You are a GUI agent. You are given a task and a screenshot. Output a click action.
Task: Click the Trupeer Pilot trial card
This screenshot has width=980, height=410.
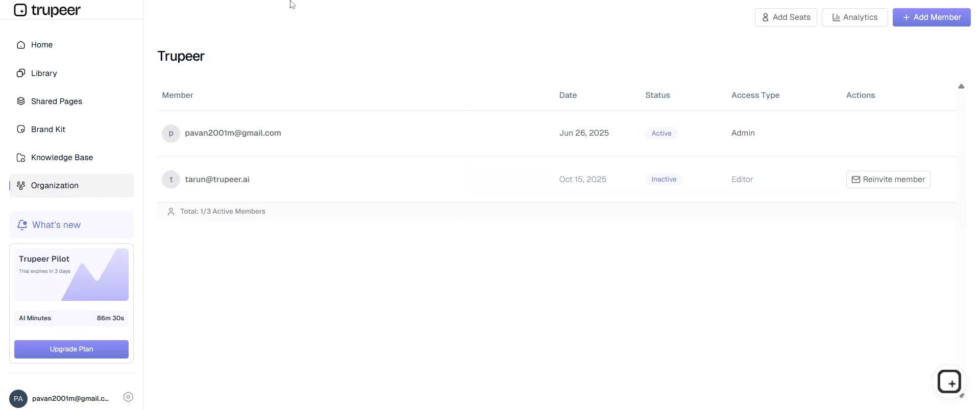point(71,275)
